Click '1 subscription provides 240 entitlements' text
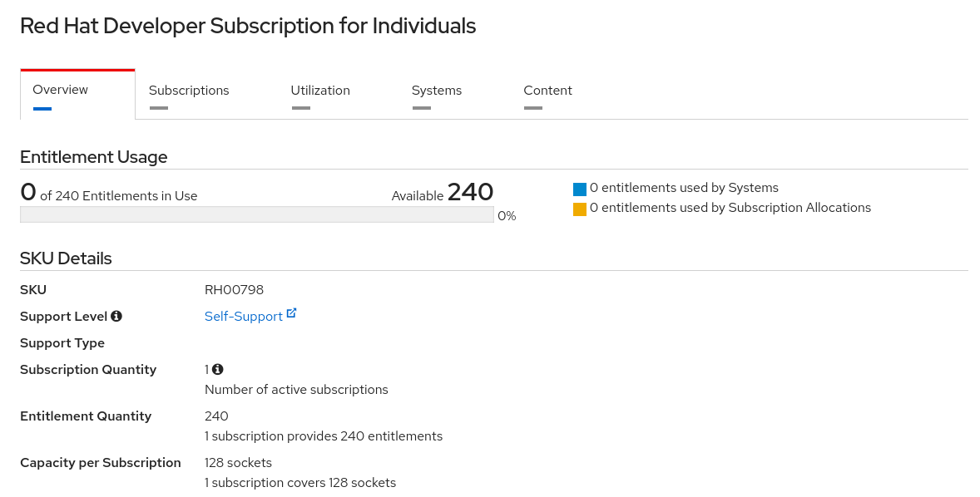The image size is (980, 497). [x=324, y=436]
